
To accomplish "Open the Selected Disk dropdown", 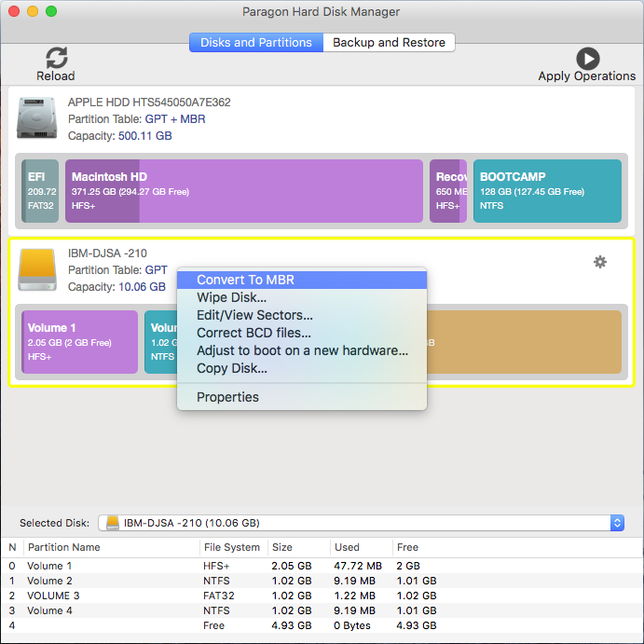I will pyautogui.click(x=361, y=523).
